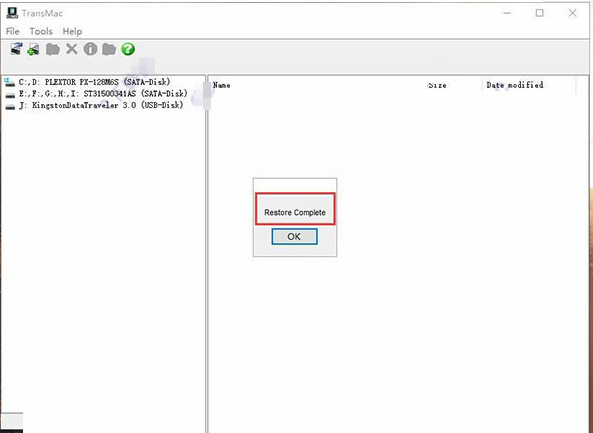The height and width of the screenshot is (433, 593).
Task: Click the KingstonDataTraveler drive icon
Action: [x=11, y=106]
